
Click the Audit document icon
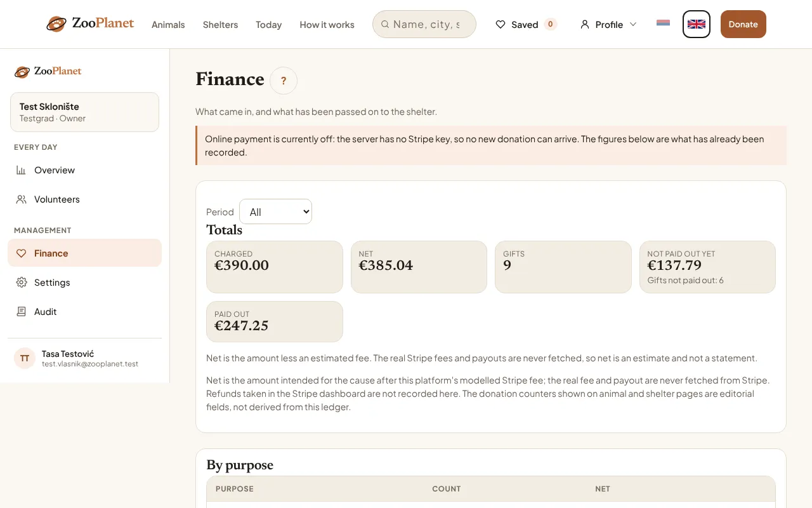[x=21, y=312]
